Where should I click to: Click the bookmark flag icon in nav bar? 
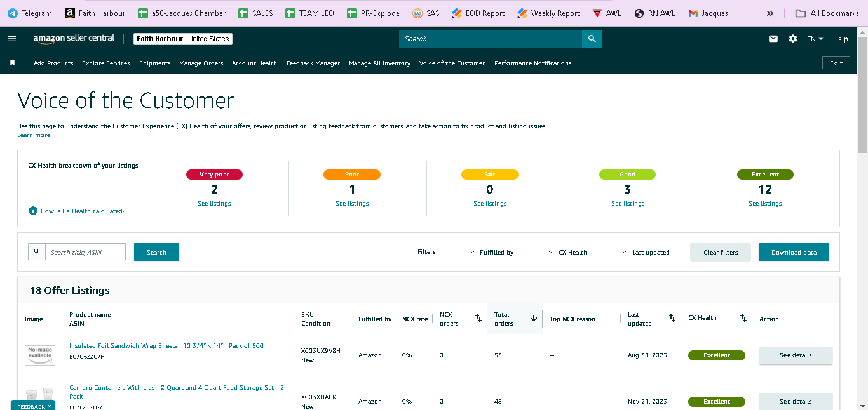[12, 63]
